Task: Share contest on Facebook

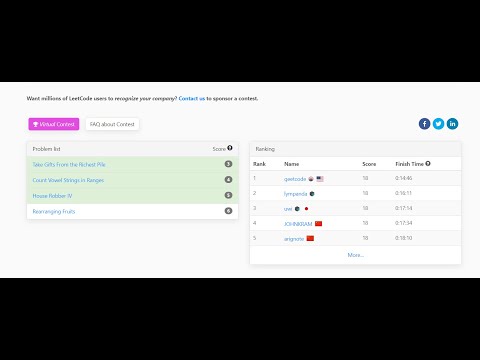Action: coord(424,124)
